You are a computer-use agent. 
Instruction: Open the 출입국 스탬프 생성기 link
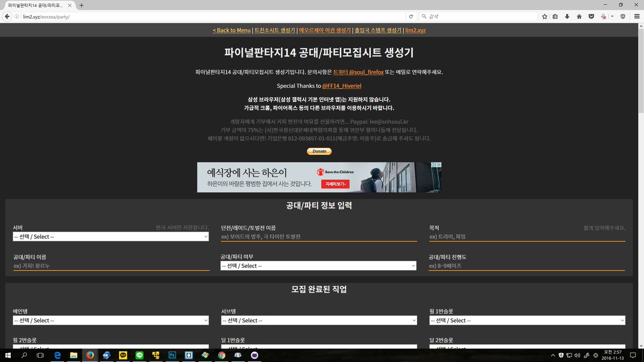pyautogui.click(x=378, y=30)
